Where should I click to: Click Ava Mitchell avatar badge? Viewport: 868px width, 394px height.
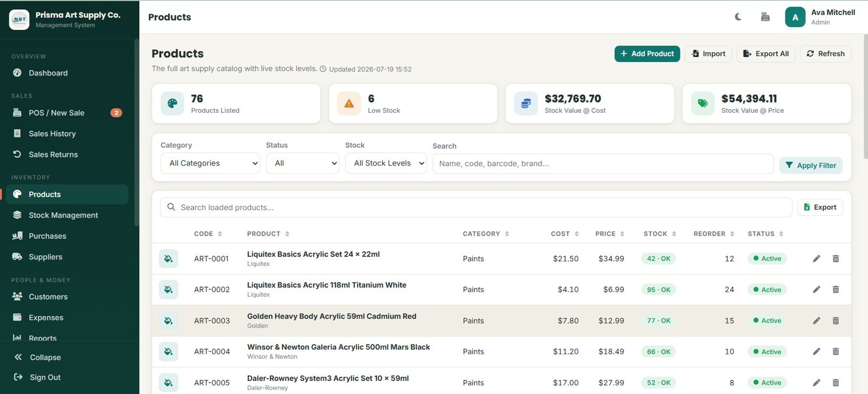(795, 17)
